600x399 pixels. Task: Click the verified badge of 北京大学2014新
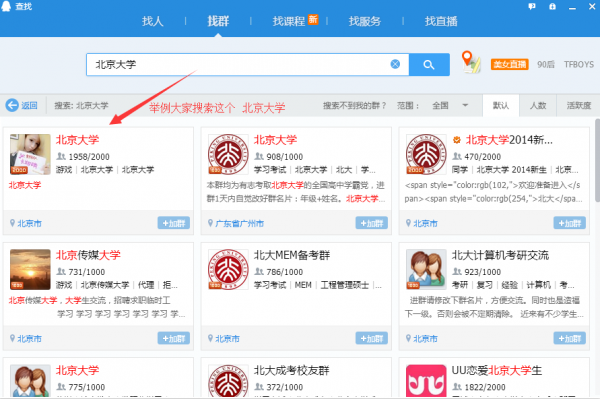click(457, 140)
